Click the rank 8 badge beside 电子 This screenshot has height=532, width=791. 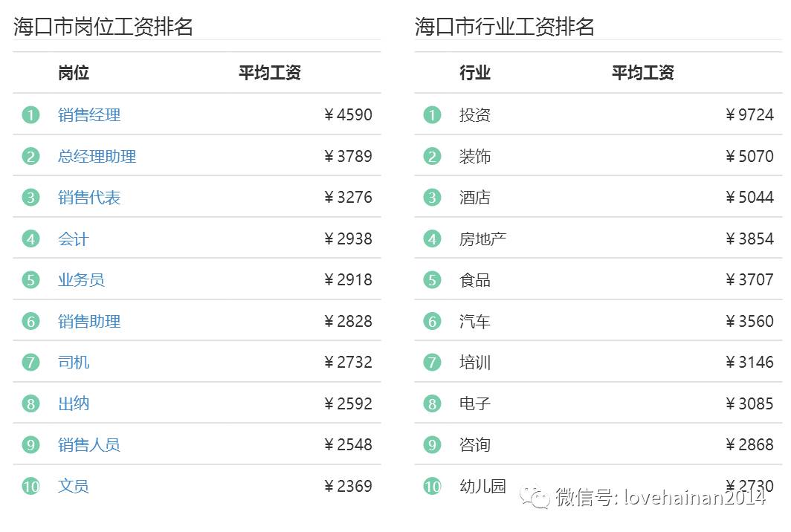point(431,403)
